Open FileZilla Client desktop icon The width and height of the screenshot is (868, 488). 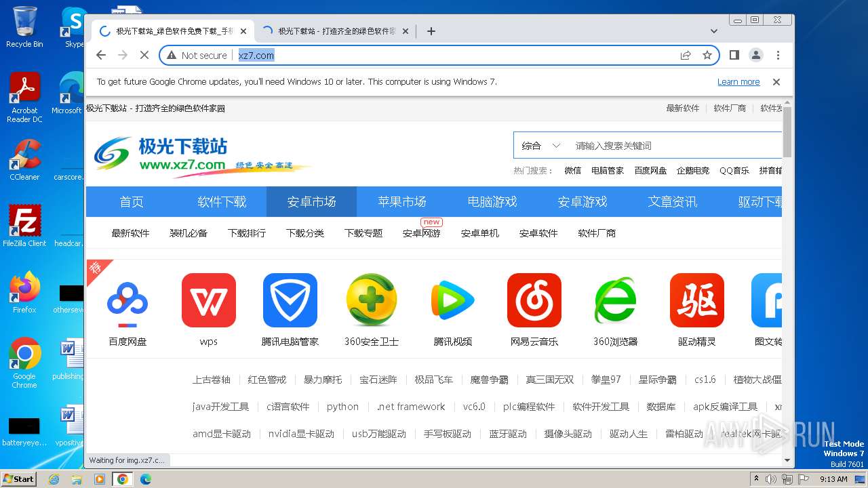point(24,226)
